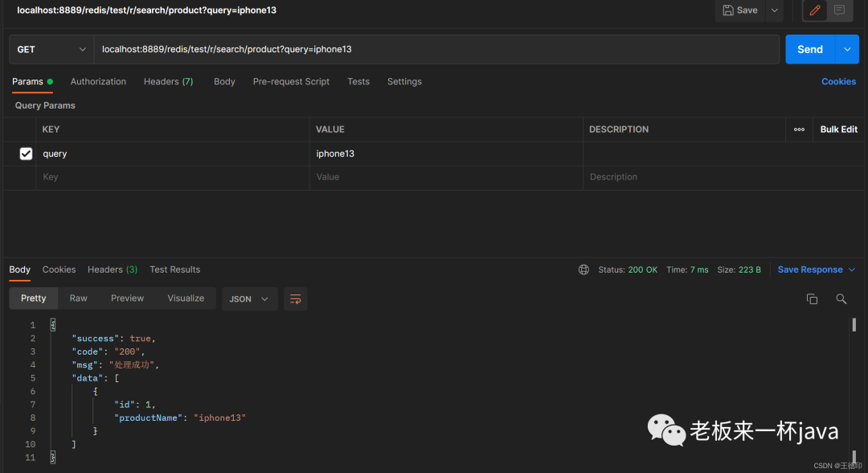Open the Headers (7) request tab

(x=168, y=81)
